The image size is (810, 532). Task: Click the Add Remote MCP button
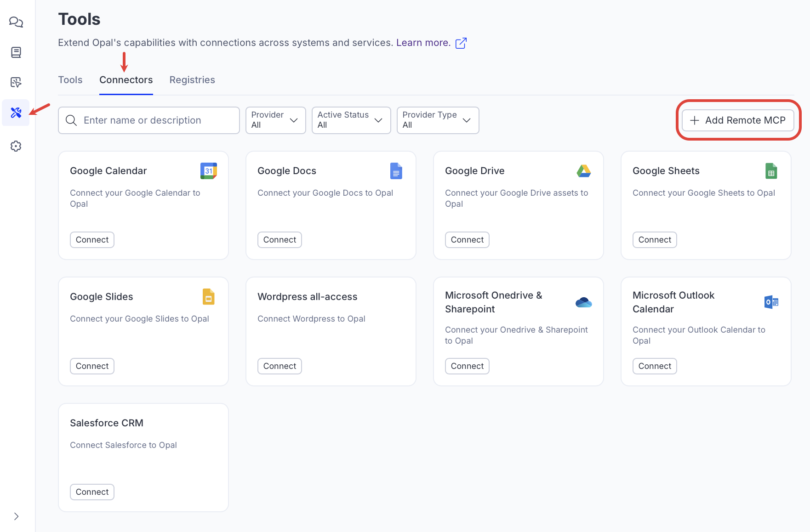tap(738, 120)
